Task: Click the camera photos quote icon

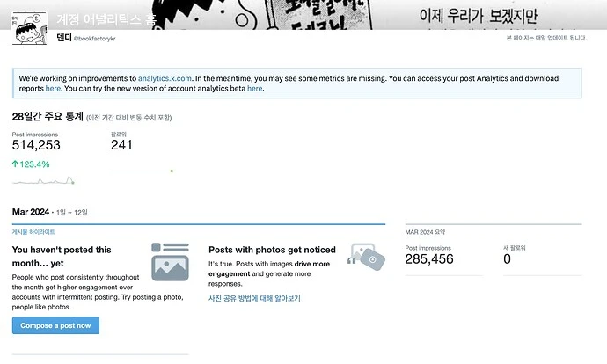Action: click(366, 257)
